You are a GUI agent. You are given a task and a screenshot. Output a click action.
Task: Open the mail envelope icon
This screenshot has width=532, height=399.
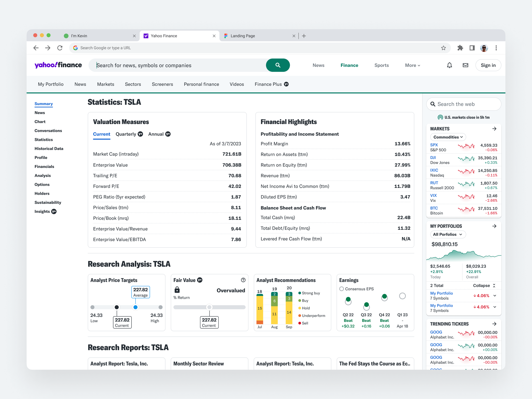coord(465,65)
